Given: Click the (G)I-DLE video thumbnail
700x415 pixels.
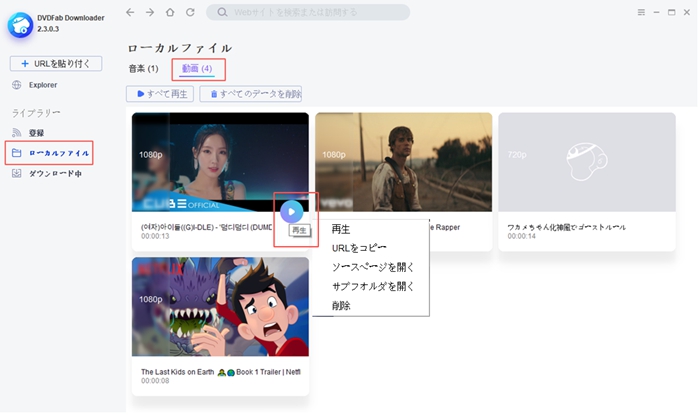Looking at the screenshot, I should 220,162.
